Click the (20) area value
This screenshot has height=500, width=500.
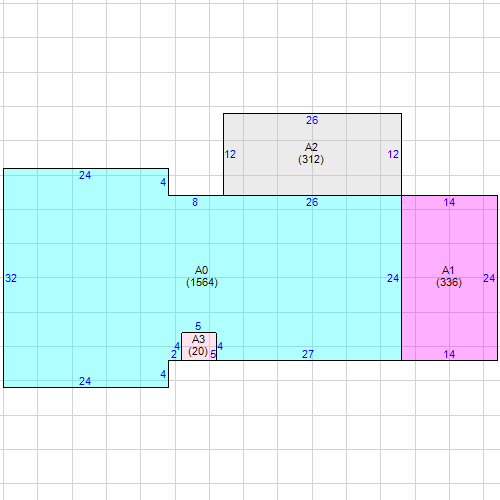click(x=198, y=351)
